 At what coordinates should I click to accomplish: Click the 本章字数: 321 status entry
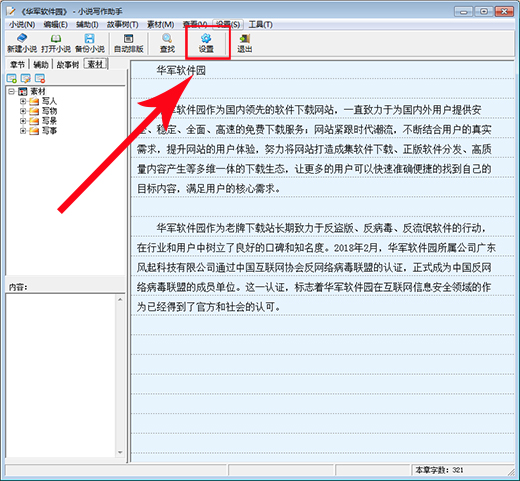(x=439, y=470)
